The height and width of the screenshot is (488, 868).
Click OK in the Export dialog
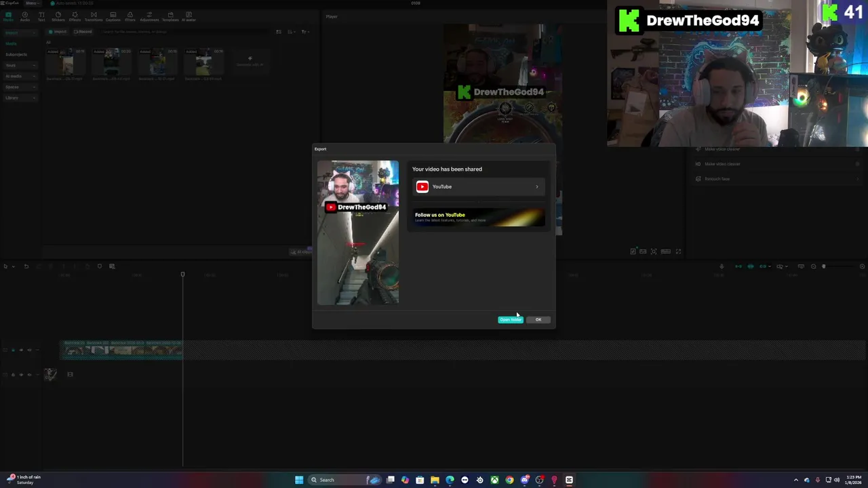(x=538, y=320)
